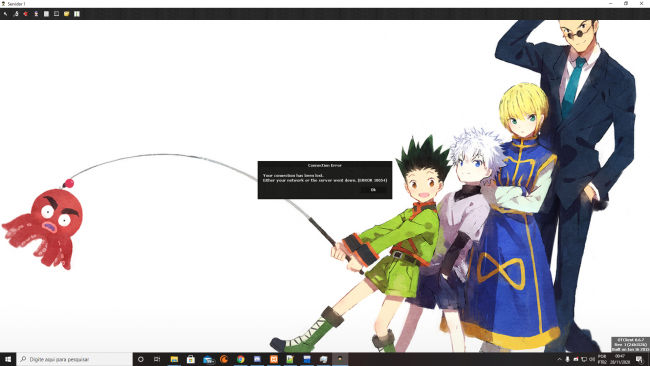This screenshot has width=650, height=366.
Task: Open the notification center icon
Action: (640, 359)
